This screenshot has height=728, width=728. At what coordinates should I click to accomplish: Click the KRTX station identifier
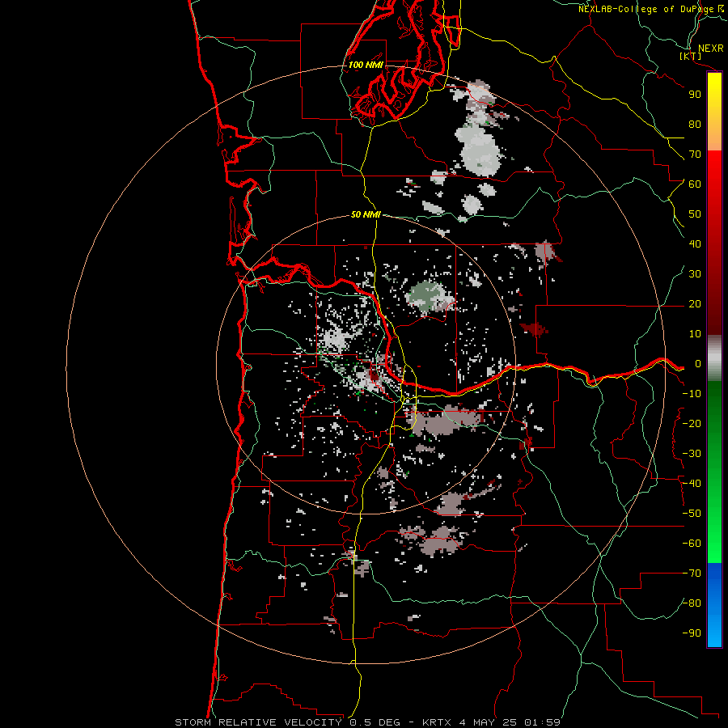click(x=437, y=722)
